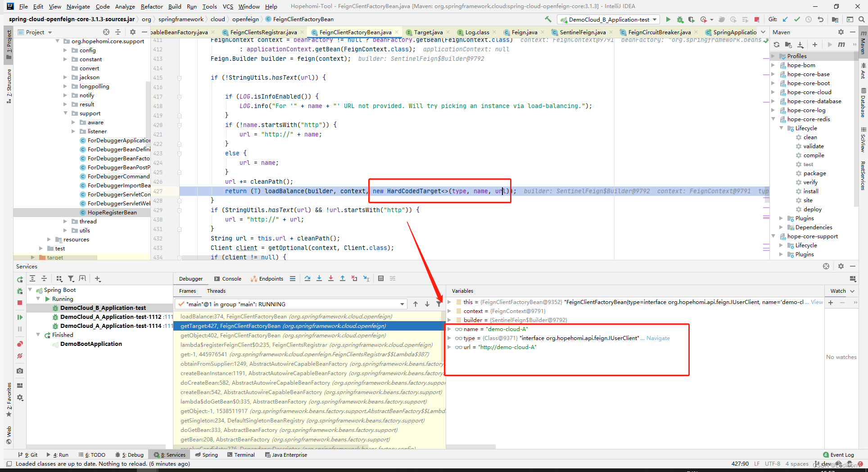Click Execute Maven Goal m icon
This screenshot has height=472, width=868.
[x=841, y=45]
